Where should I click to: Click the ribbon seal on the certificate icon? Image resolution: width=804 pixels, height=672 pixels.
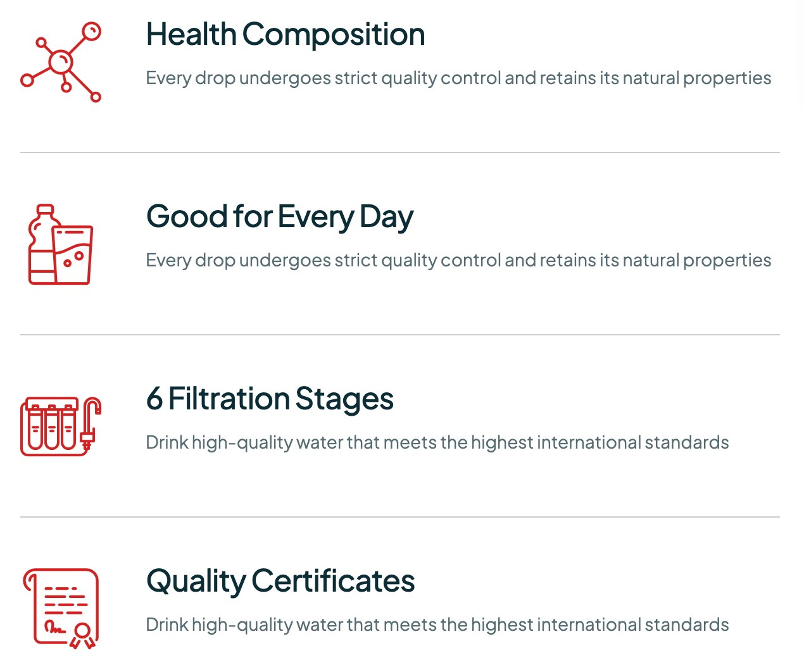click(x=83, y=636)
